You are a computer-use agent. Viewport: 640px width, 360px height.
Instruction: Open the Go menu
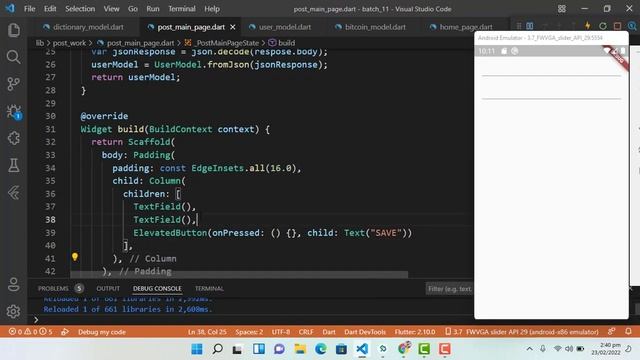(x=133, y=9)
